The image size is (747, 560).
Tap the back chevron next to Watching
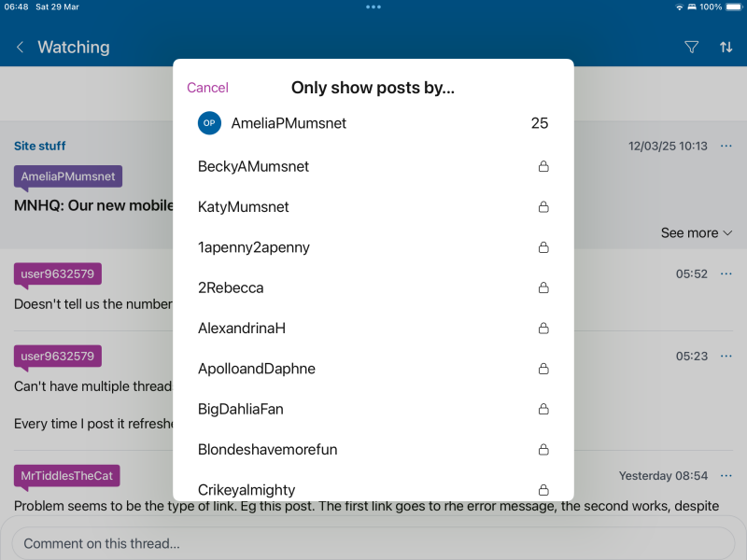click(x=19, y=47)
